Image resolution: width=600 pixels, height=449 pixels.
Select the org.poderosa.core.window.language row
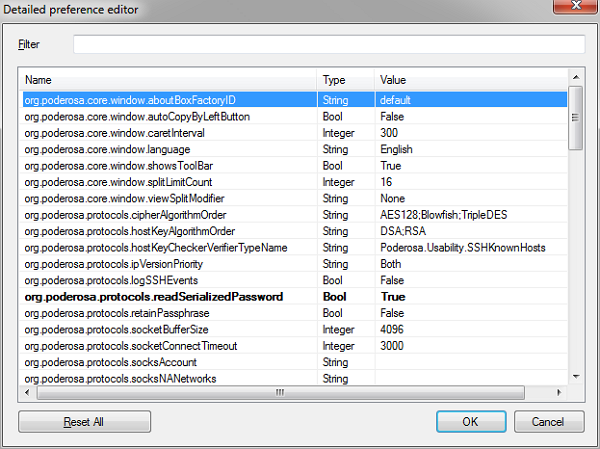(x=295, y=149)
